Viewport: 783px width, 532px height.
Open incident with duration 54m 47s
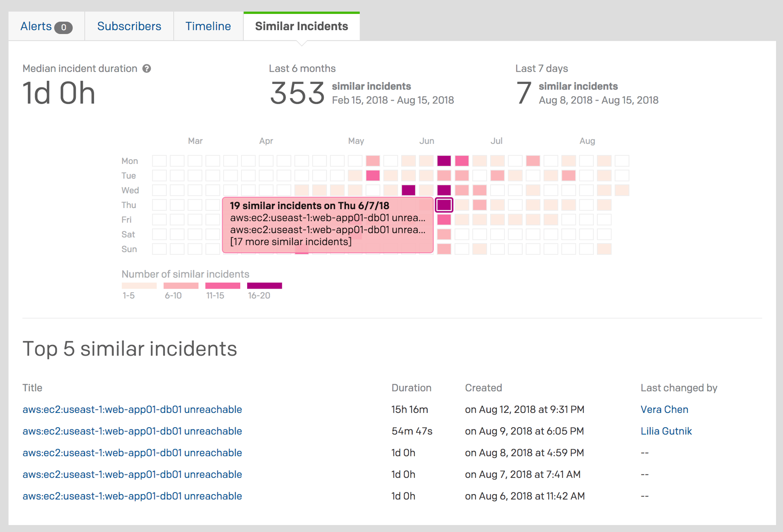(132, 431)
